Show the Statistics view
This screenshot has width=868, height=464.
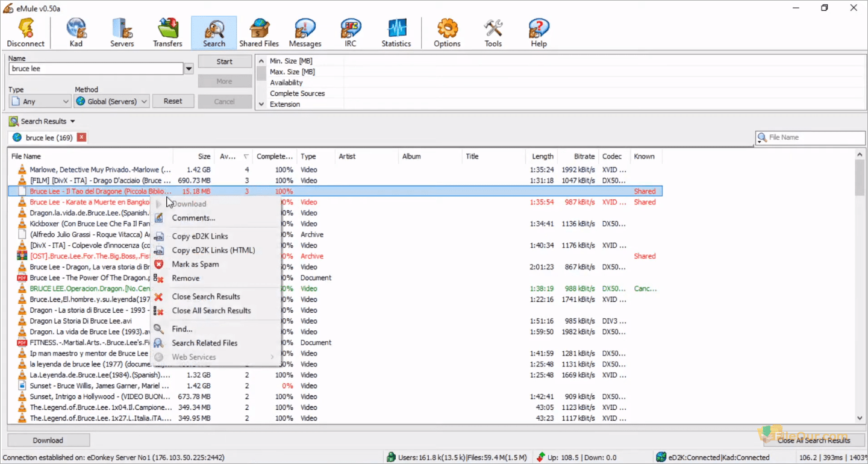pos(396,33)
